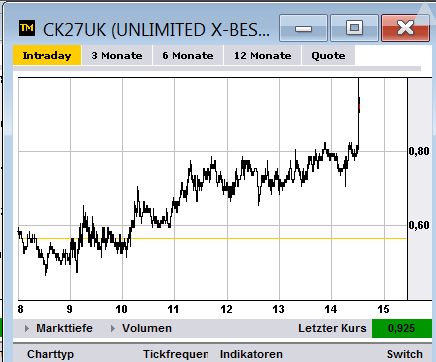The width and height of the screenshot is (436, 362).
Task: Switch to the 6 Monate tab
Action: point(188,55)
